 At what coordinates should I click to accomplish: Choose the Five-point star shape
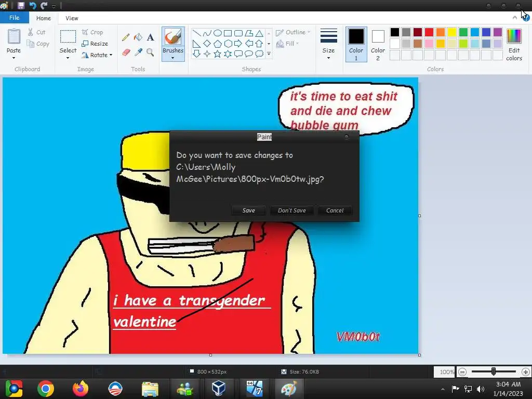218,54
